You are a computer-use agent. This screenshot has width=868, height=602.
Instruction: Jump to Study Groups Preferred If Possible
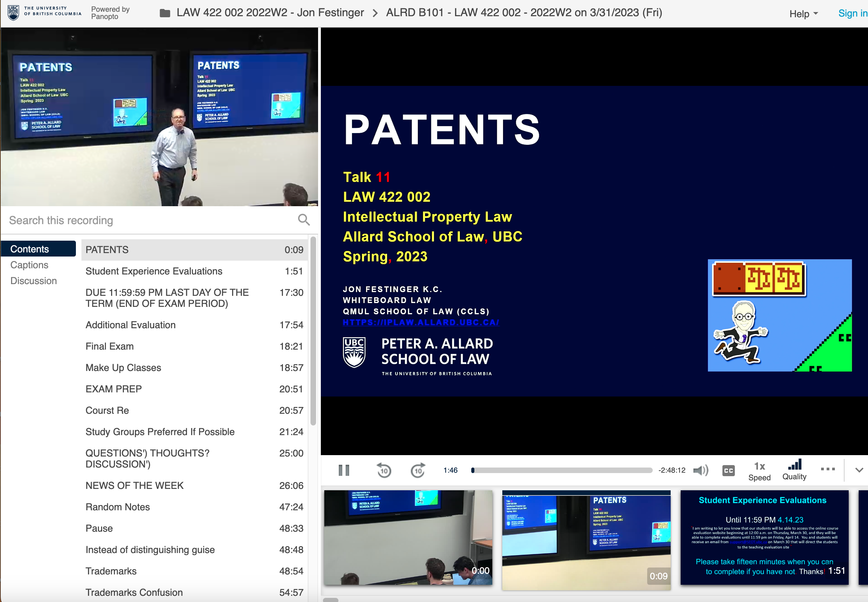(194, 432)
